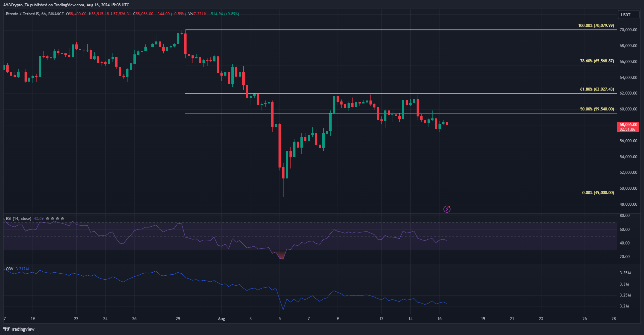Click the date label 22 on time axis
This screenshot has height=335, width=644.
(76, 319)
